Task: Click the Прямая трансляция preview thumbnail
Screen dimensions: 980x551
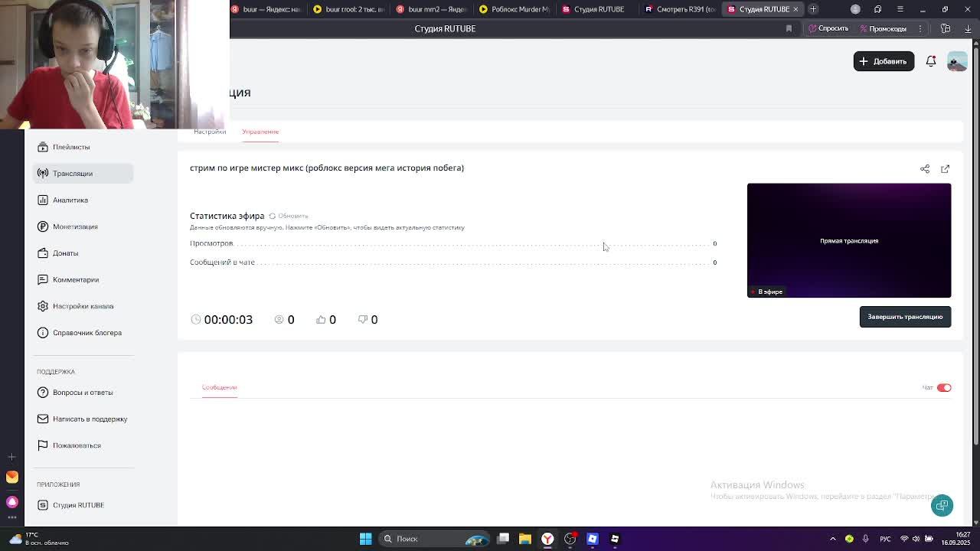Action: [849, 240]
